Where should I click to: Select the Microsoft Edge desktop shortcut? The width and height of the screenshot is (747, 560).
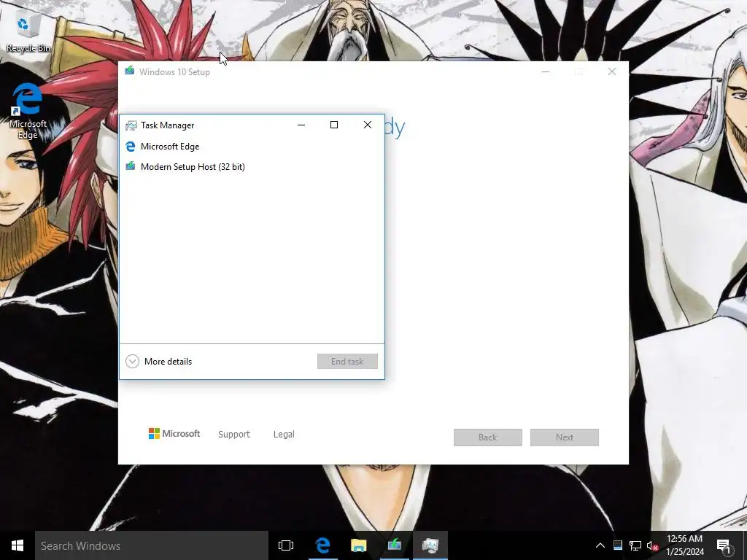point(28,112)
